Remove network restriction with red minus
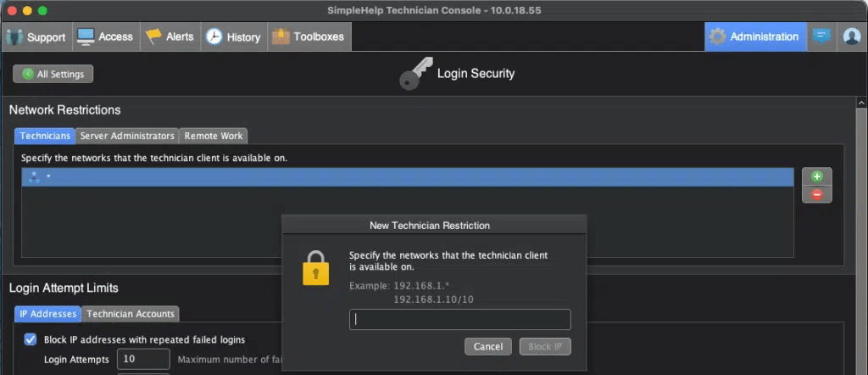The height and width of the screenshot is (375, 868). click(x=816, y=194)
